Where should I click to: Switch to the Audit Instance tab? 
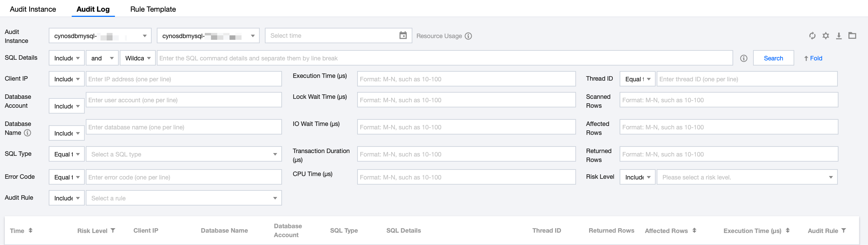[x=33, y=9]
